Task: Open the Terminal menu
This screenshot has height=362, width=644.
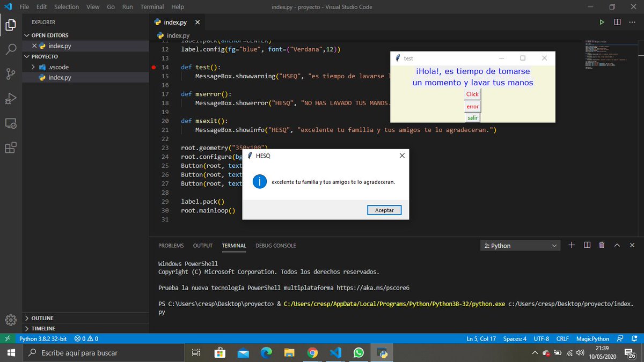Action: click(x=152, y=7)
